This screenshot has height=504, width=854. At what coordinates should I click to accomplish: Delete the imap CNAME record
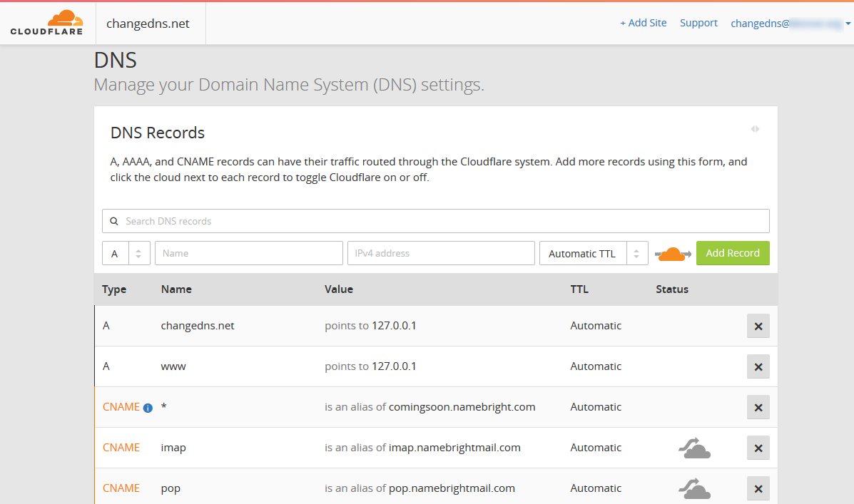[x=758, y=448]
